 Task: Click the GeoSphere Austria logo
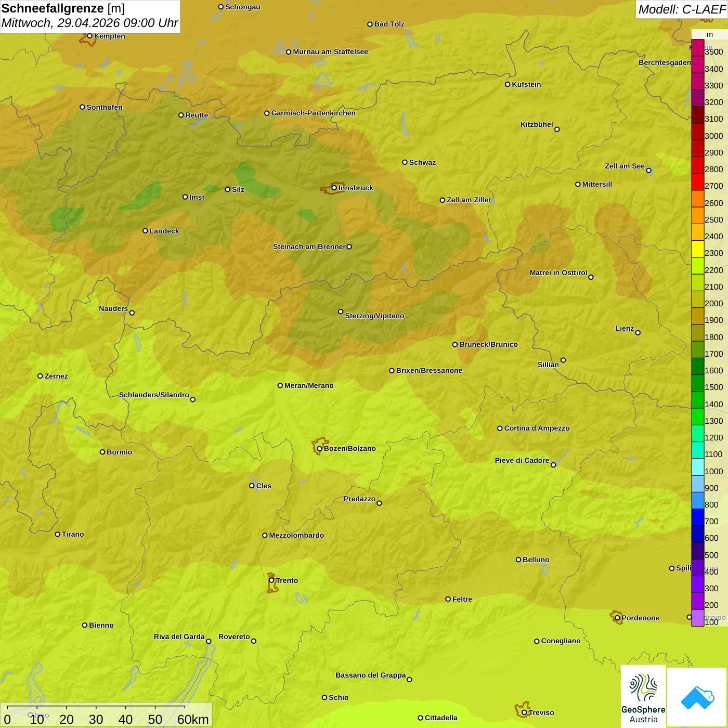643,697
